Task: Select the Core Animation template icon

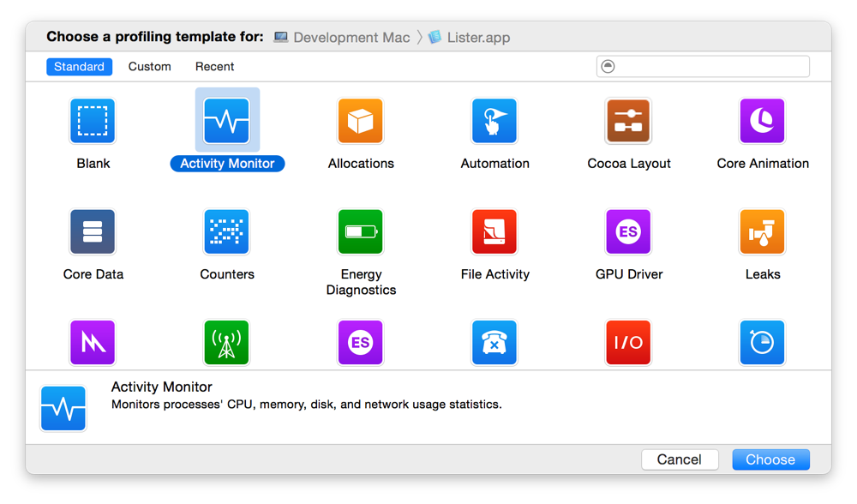Action: (x=762, y=121)
